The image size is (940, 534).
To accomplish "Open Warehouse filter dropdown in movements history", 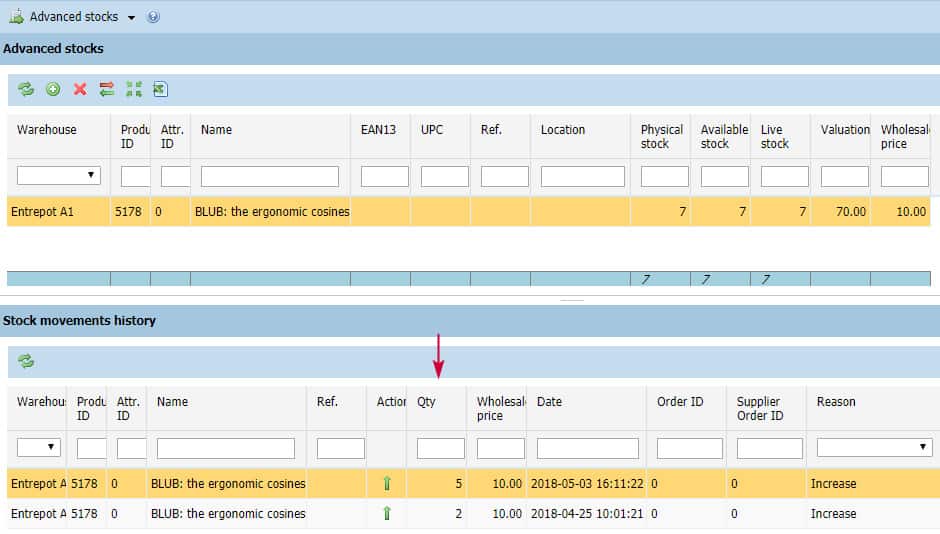I will click(x=39, y=448).
